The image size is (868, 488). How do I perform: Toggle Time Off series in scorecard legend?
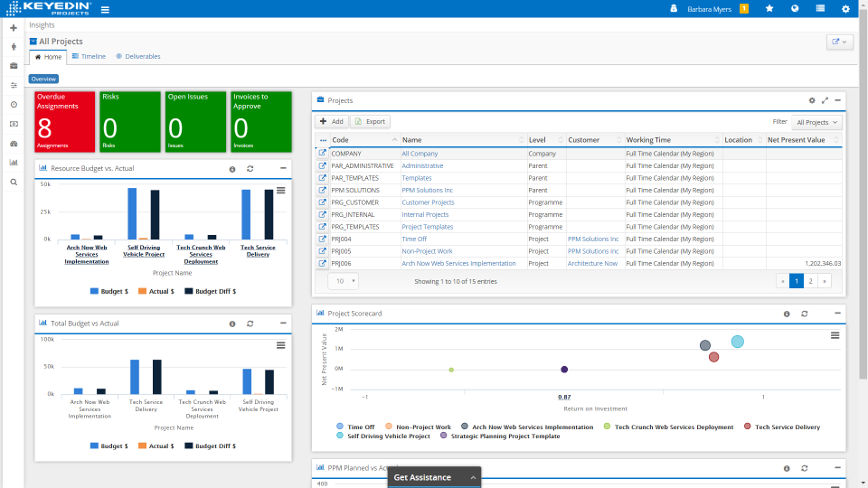pos(355,427)
